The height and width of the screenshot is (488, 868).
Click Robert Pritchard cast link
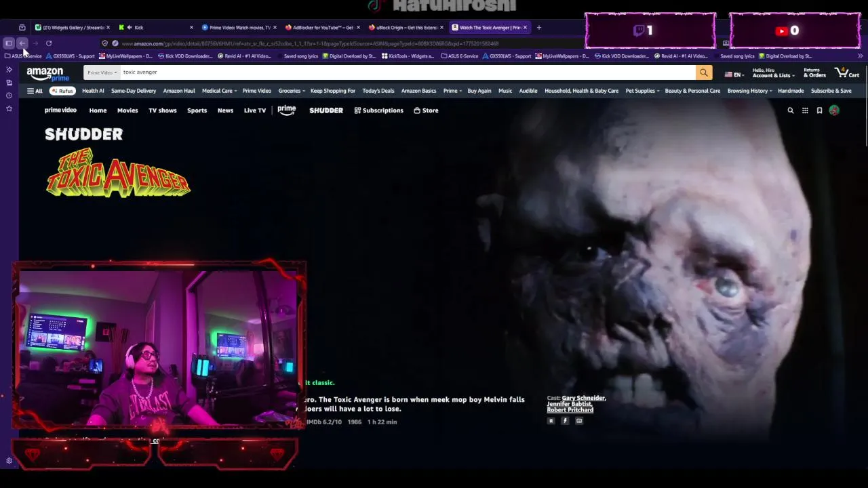[570, 410]
